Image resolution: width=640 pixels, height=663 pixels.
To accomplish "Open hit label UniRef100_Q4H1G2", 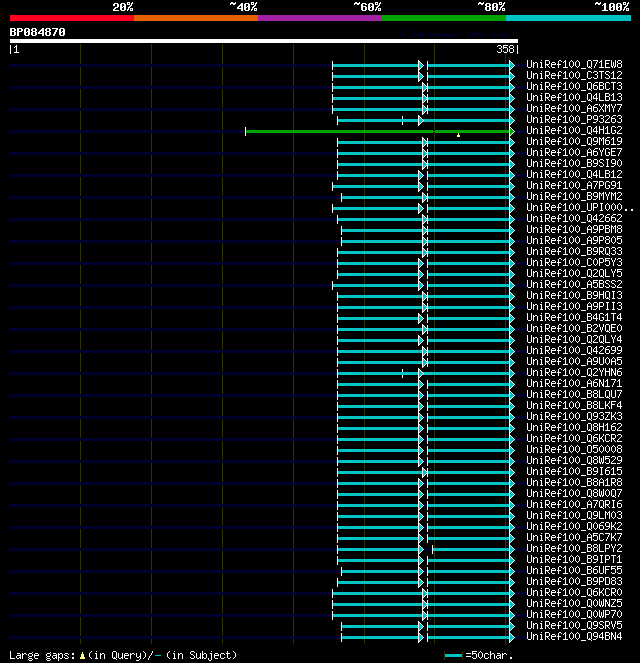I will [x=574, y=130].
